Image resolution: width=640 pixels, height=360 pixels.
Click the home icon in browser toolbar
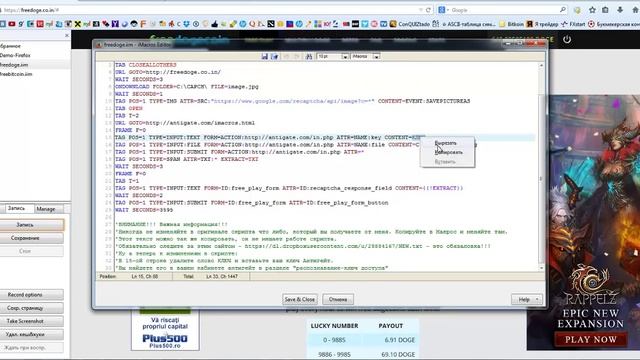click(635, 10)
